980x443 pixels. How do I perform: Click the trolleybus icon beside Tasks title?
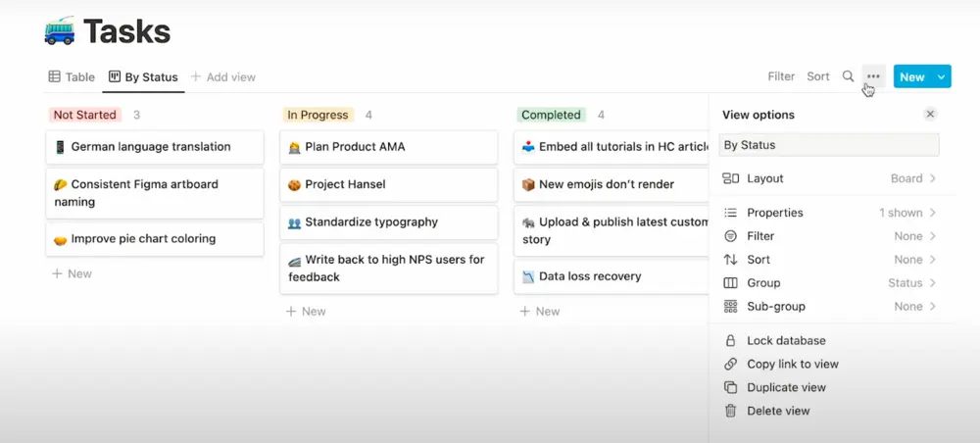click(x=60, y=30)
